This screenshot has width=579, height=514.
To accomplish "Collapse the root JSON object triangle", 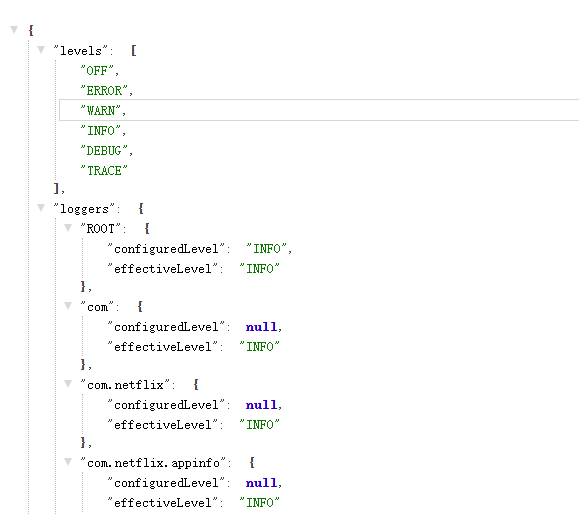I will point(14,30).
